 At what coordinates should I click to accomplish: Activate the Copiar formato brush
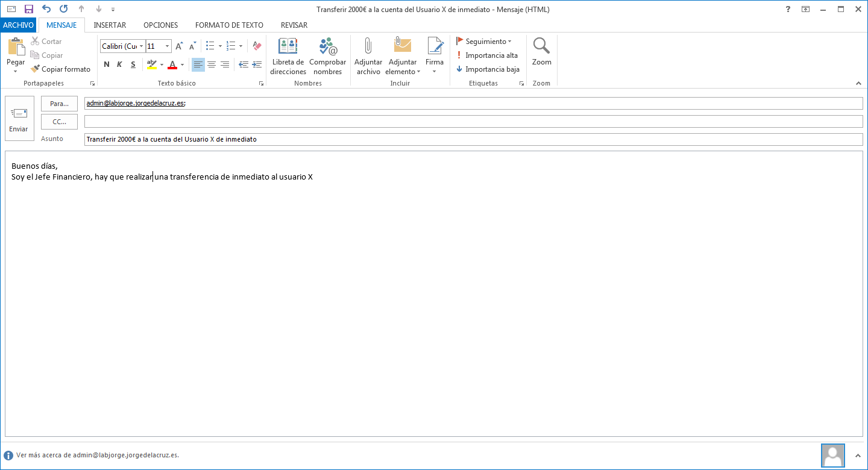coord(61,69)
